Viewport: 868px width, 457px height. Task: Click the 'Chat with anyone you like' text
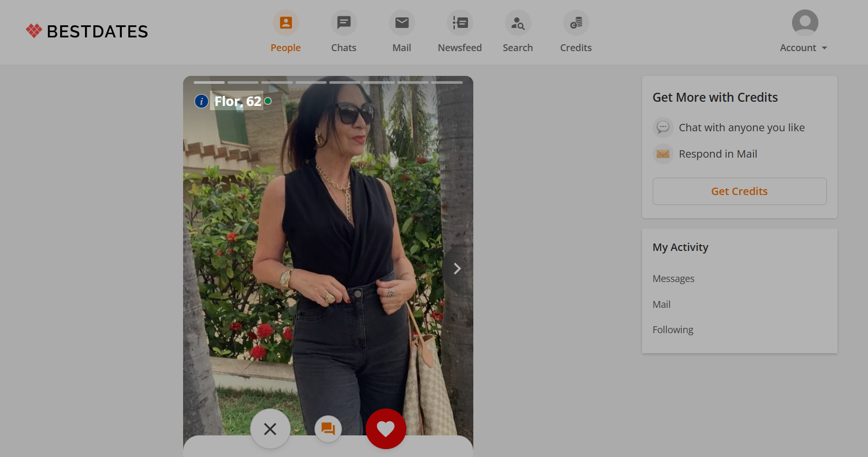(x=741, y=128)
